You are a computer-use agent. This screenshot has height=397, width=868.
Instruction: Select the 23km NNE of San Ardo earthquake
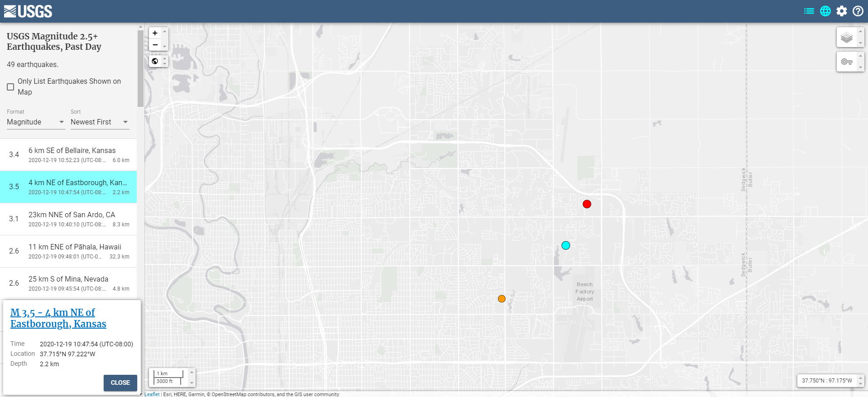pos(68,219)
